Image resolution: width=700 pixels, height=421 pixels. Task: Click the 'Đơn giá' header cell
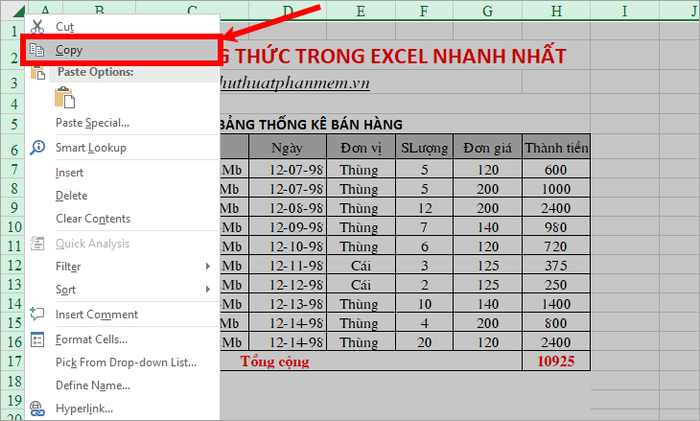click(x=488, y=147)
